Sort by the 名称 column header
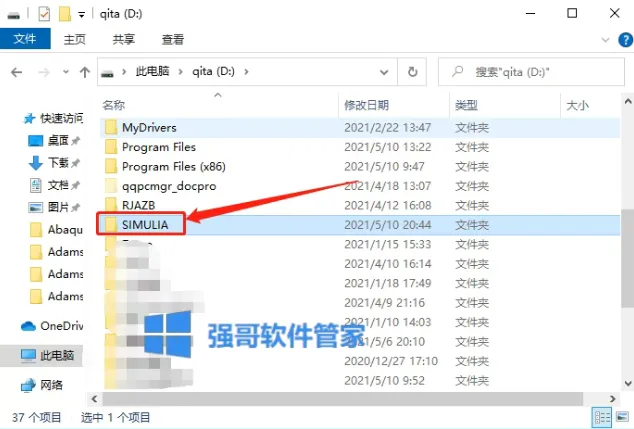The image size is (634, 429). click(x=114, y=105)
